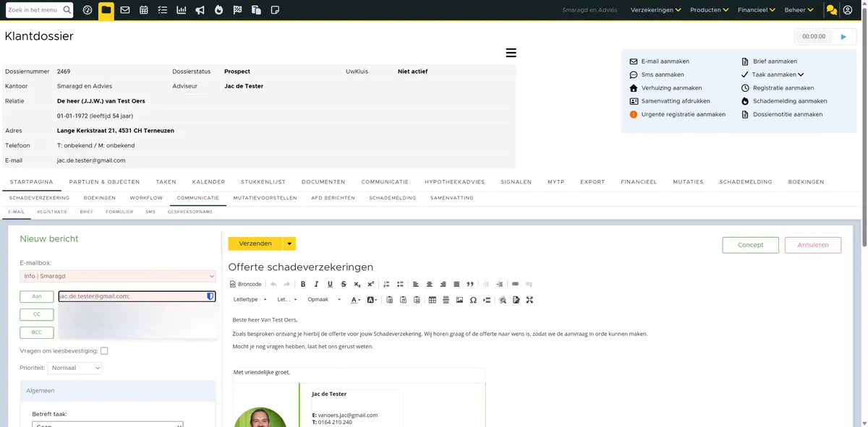Screen dimensions: 868x427
Task: Open the E-mailbox 'Info | Smaragd' dropdown
Action: click(118, 276)
